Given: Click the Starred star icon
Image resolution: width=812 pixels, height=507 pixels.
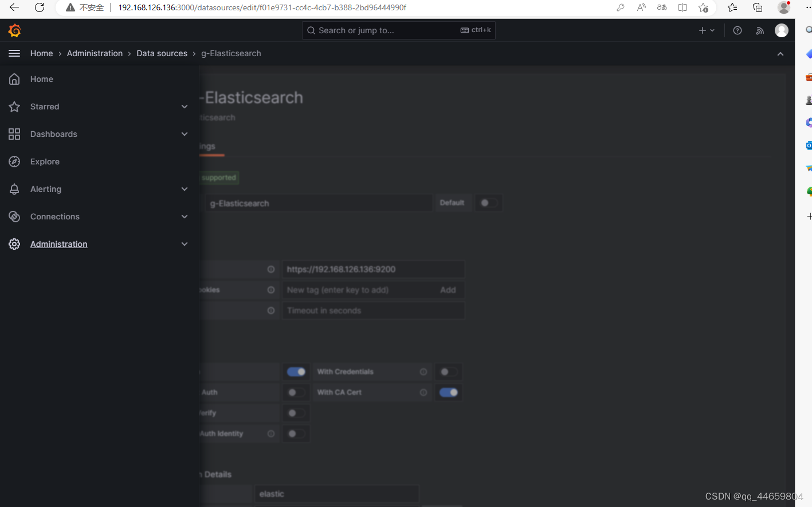Looking at the screenshot, I should coord(14,107).
